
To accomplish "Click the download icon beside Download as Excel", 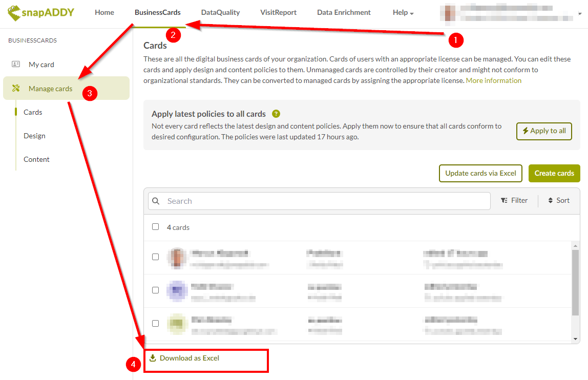I will [153, 358].
